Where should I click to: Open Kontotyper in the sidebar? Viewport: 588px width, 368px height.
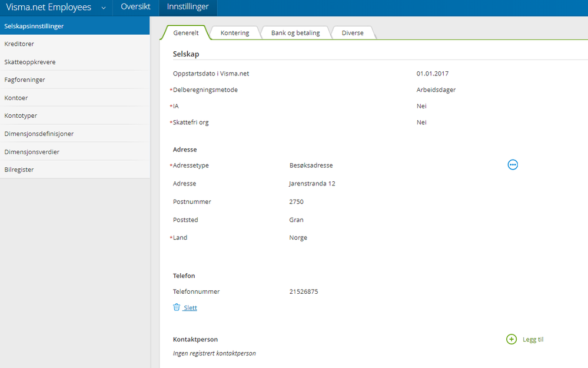75,115
